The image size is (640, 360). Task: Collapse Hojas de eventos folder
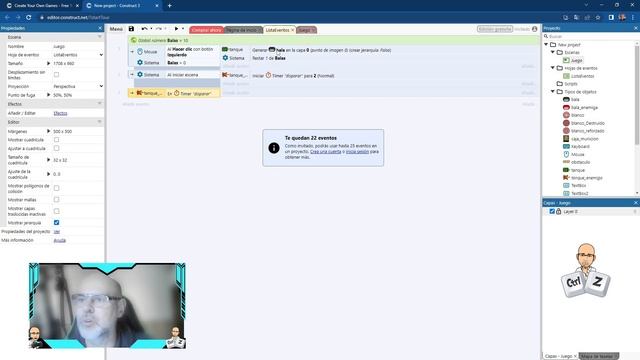(x=553, y=68)
